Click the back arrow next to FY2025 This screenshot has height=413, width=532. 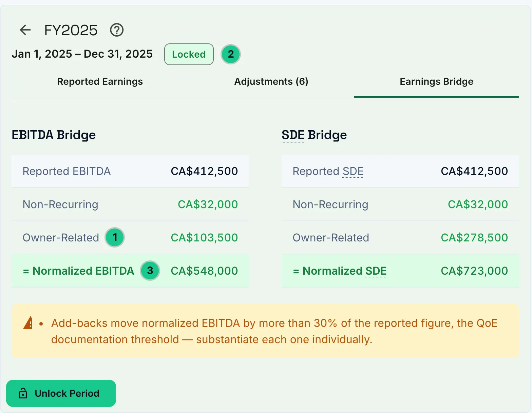click(25, 30)
